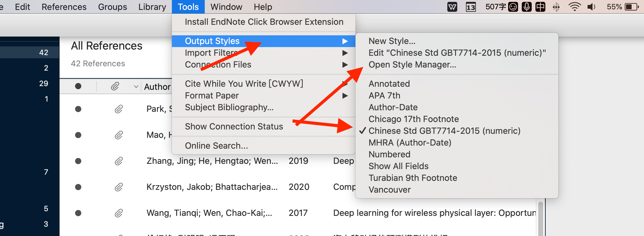Viewport: 644px width, 236px height.
Task: Choose Edit "Chinese Std GBT7714-2015 (numeric)"
Action: tap(457, 53)
